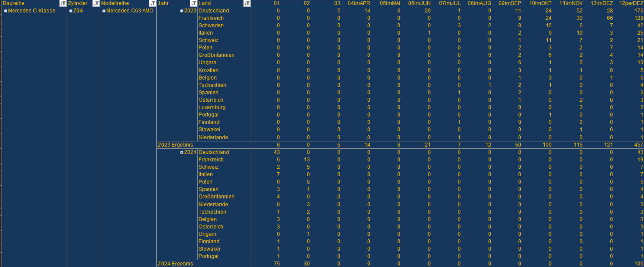Select the 03 column header
Viewport: 644px width, 267px height.
pos(337,3)
